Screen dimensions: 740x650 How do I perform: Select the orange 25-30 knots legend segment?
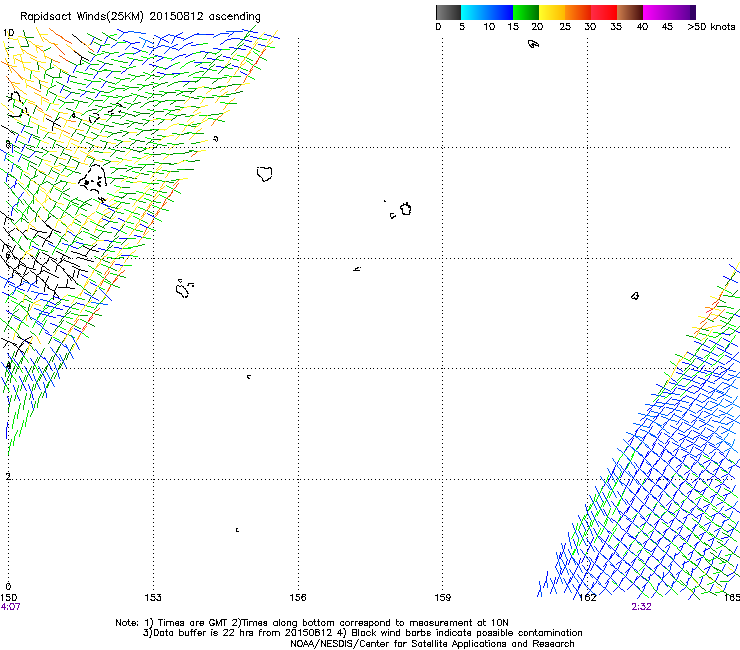tap(578, 12)
